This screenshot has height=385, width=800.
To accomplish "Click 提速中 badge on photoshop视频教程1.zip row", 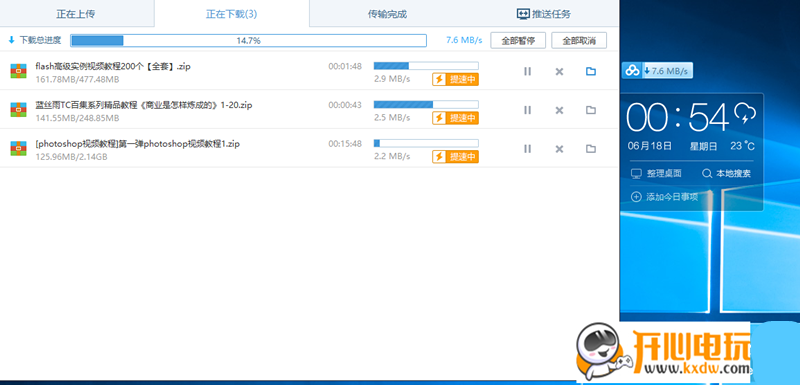I will coord(456,157).
